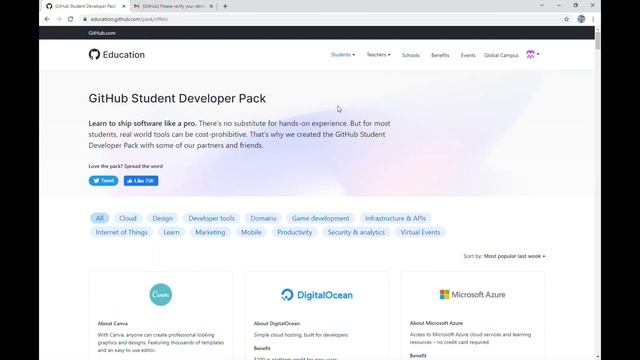Select the All category filter

tap(100, 218)
